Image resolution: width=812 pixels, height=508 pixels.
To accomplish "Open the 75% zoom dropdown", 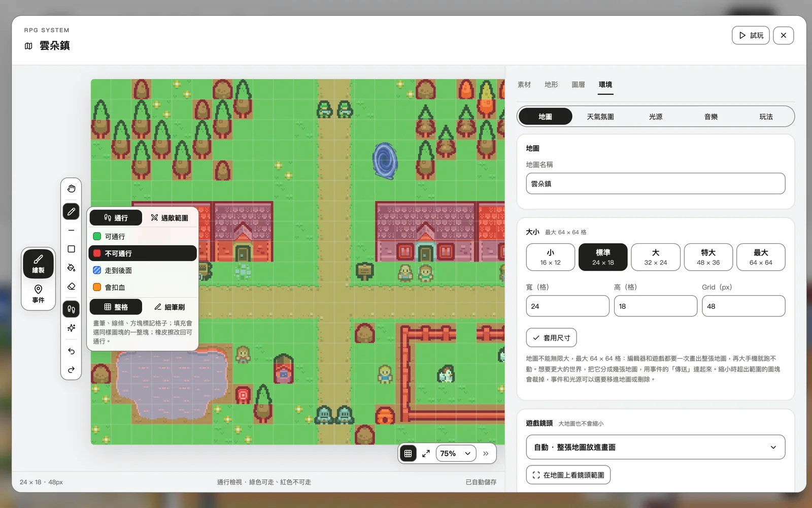I will tap(456, 454).
